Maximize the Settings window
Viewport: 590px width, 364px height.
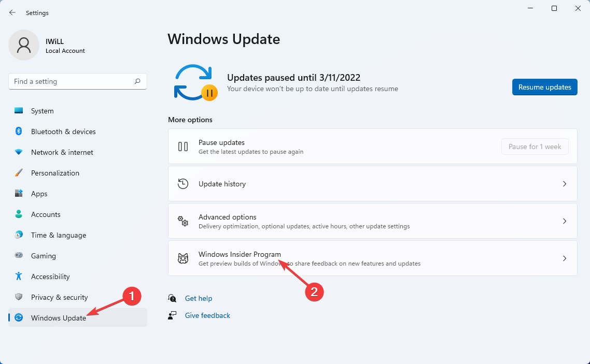point(554,8)
